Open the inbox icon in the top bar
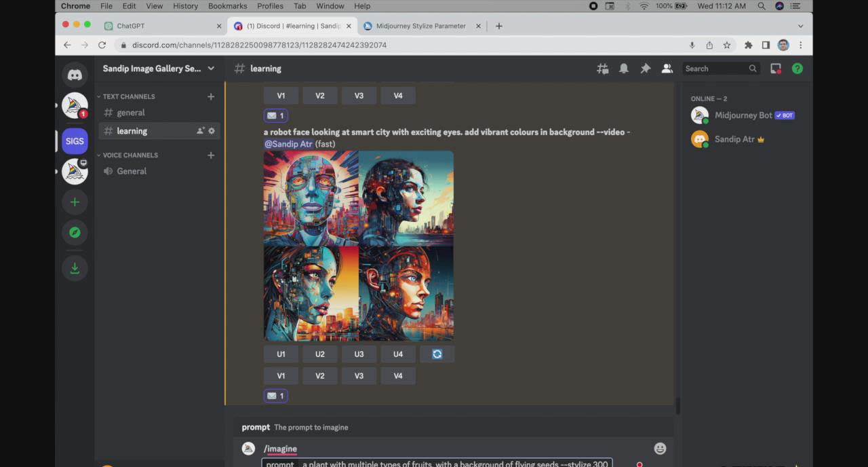Image resolution: width=868 pixels, height=467 pixels. [775, 68]
